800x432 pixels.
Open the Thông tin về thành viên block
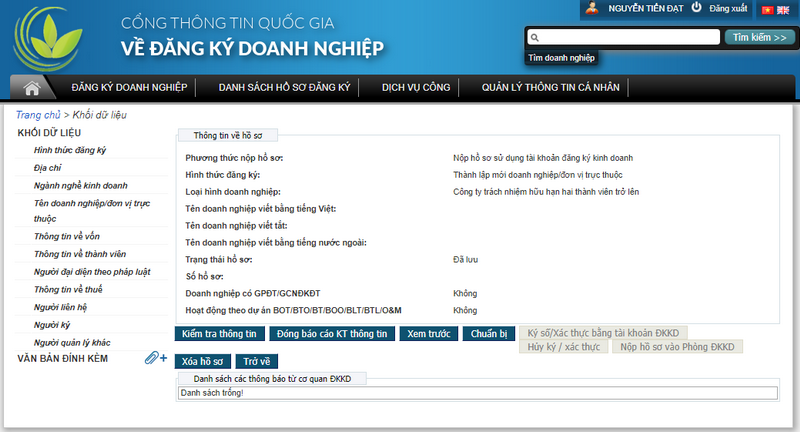pyautogui.click(x=80, y=254)
